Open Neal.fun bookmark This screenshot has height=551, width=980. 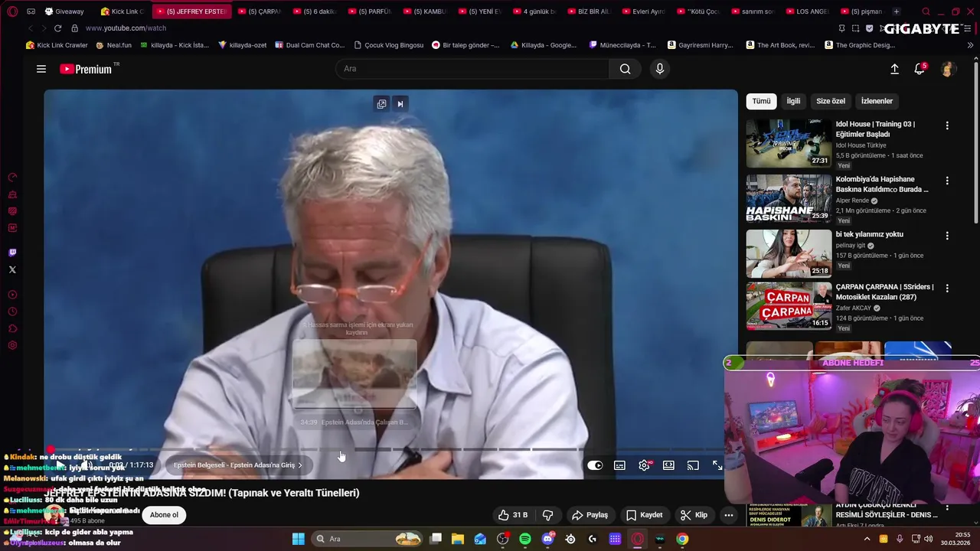[113, 45]
